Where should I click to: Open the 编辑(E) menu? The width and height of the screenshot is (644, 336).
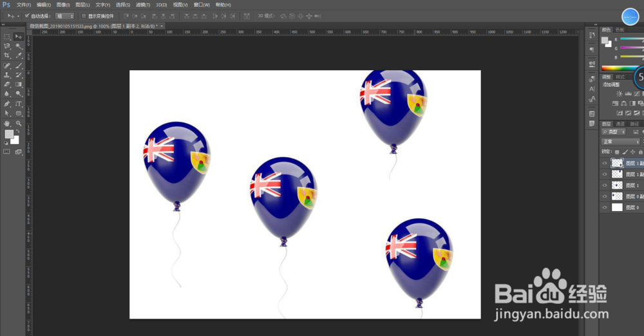pos(44,5)
